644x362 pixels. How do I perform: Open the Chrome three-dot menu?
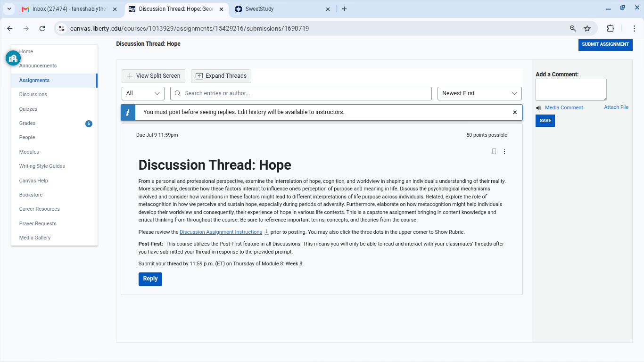(x=634, y=28)
